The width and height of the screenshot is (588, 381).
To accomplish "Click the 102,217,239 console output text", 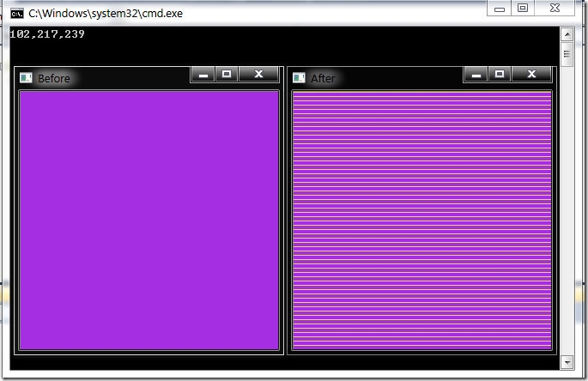I will point(47,34).
